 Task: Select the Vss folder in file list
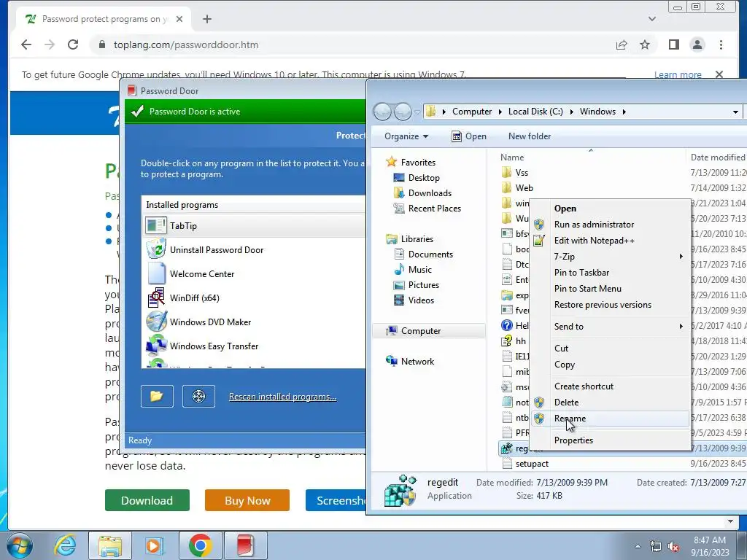[x=515, y=173]
